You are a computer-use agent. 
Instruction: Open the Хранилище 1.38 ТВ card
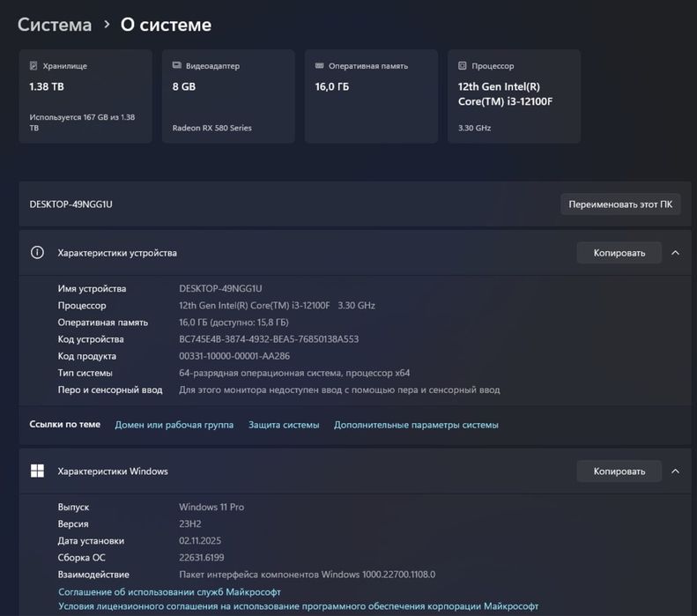click(85, 96)
